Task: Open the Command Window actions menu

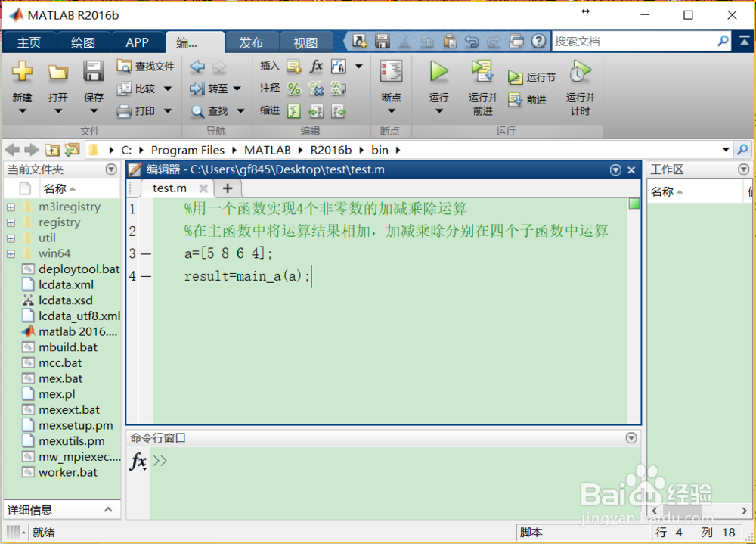Action: click(631, 438)
